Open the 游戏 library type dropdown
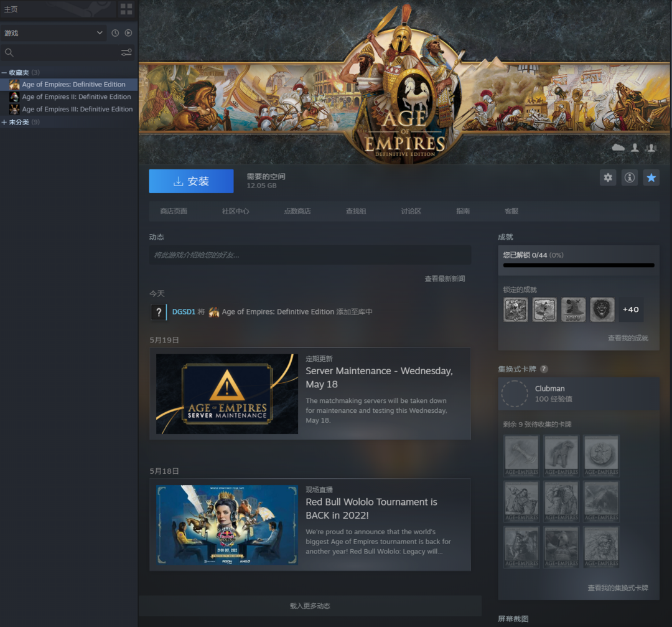This screenshot has width=672, height=627. [54, 33]
